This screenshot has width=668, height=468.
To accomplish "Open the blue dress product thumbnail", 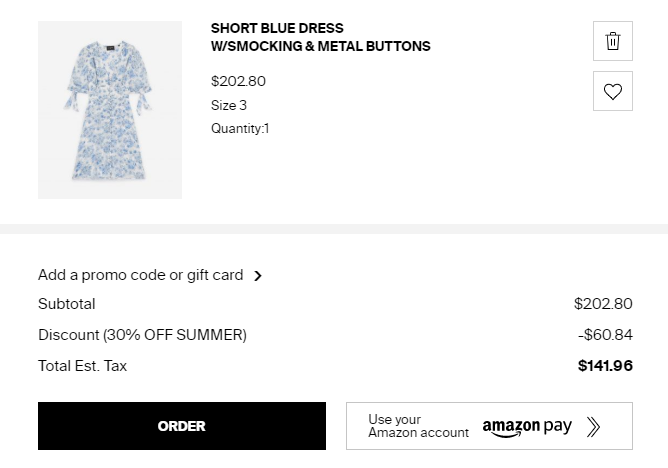I will (110, 110).
